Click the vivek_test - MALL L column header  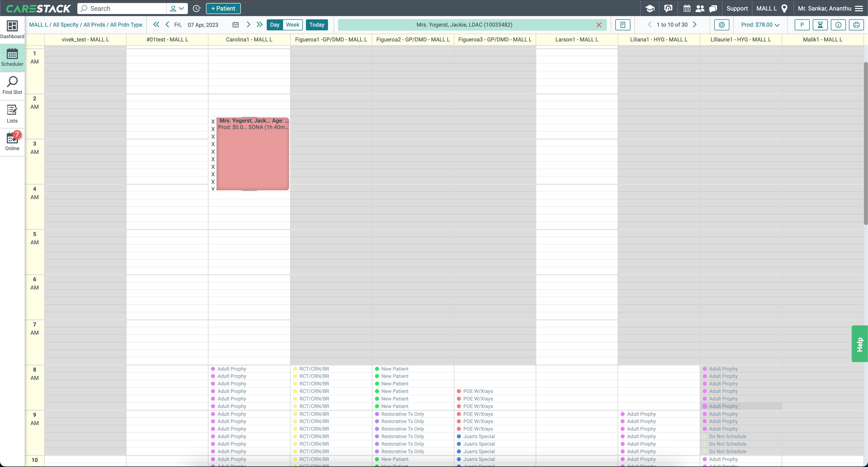coord(85,39)
